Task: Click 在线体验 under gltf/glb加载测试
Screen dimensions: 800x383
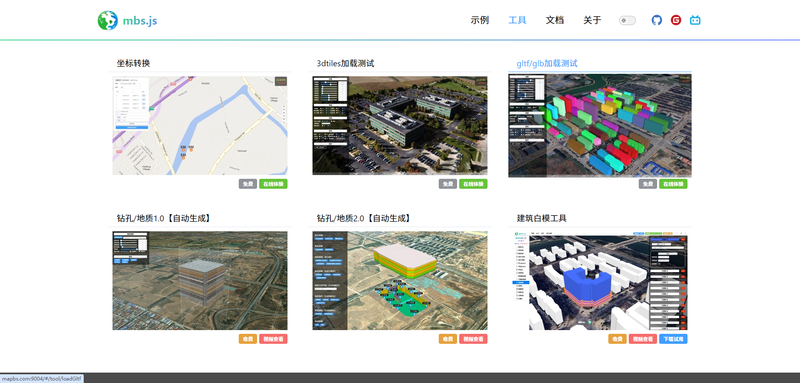Action: tap(673, 184)
